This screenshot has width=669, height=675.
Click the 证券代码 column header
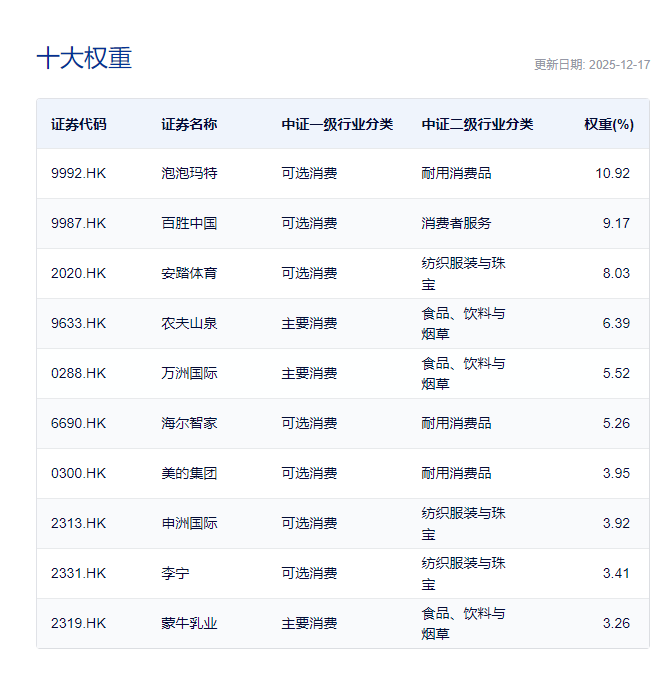78,125
